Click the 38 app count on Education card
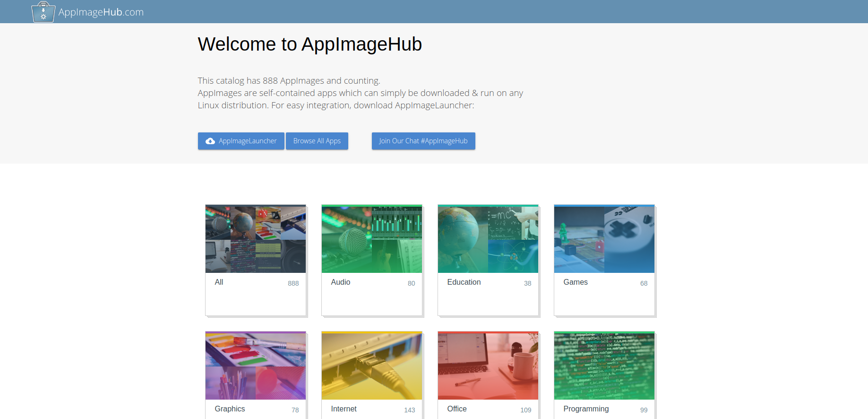Screen dimensions: 868x419 pos(528,283)
